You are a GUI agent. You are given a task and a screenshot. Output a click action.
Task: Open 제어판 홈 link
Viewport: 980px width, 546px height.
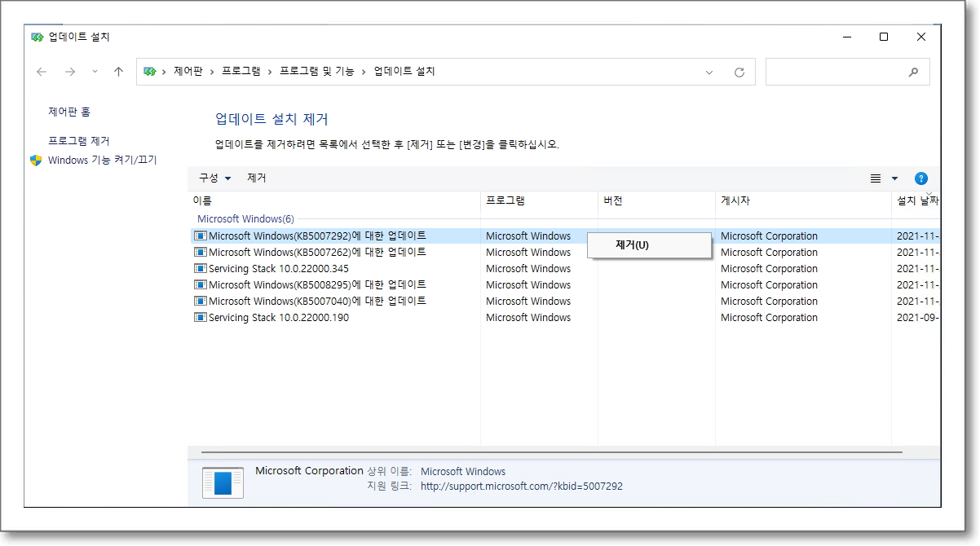(x=69, y=112)
